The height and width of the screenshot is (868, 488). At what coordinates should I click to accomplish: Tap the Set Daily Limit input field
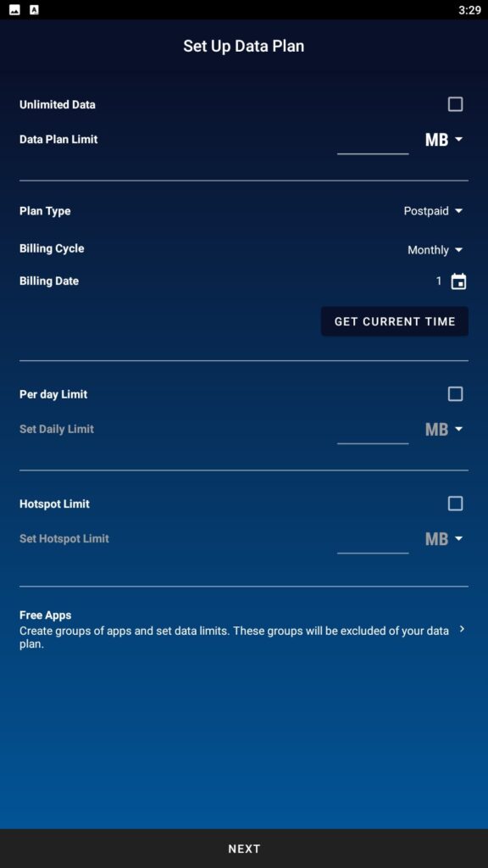373,434
